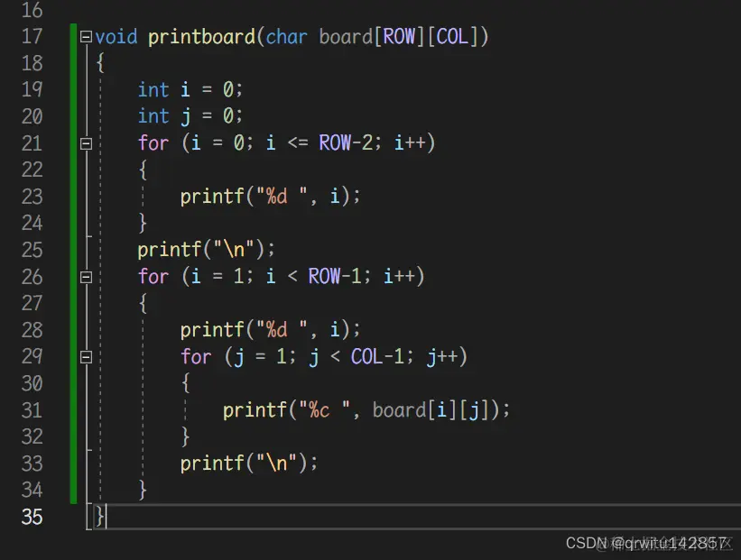Collapse the inner for loop at line 29
This screenshot has width=741, height=560.
coord(86,357)
